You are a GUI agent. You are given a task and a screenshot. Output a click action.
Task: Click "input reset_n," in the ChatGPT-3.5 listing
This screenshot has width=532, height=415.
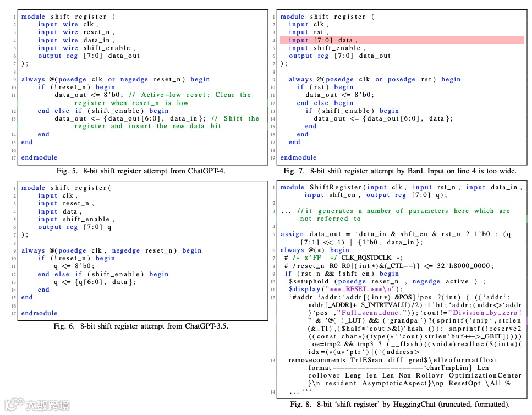click(x=66, y=203)
